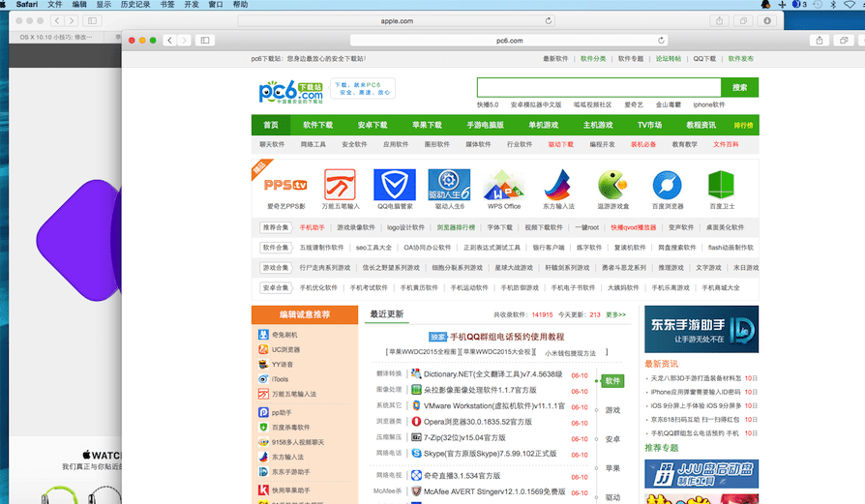Viewport: 865px width, 504px height.
Task: Open the PPS.tv 爱奇艺PPS影 app icon
Action: coord(285,186)
